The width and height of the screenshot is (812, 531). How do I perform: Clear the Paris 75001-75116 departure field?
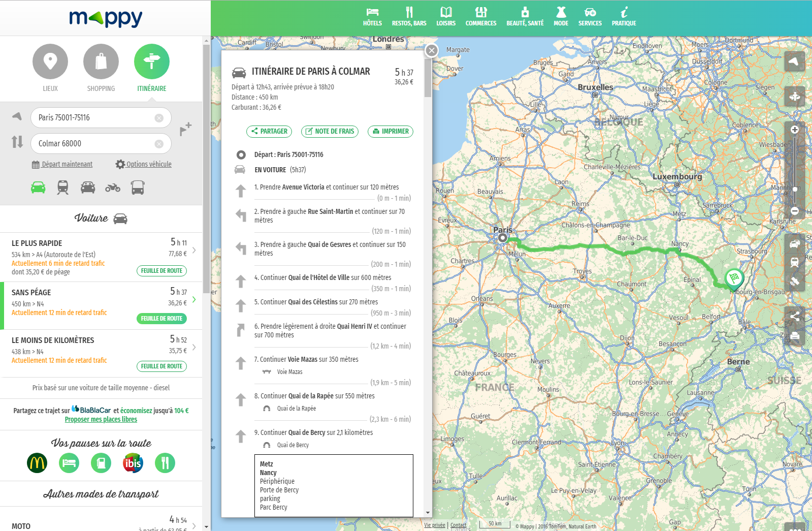(x=159, y=118)
